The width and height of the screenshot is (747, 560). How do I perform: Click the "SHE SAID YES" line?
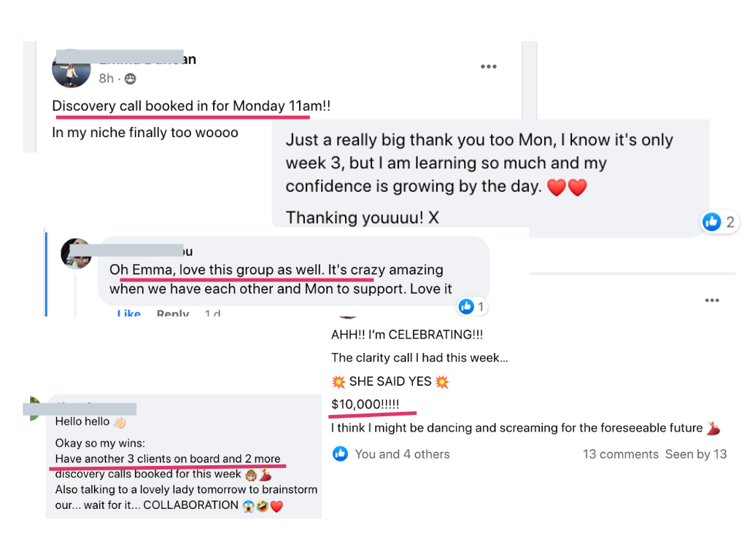pyautogui.click(x=390, y=381)
